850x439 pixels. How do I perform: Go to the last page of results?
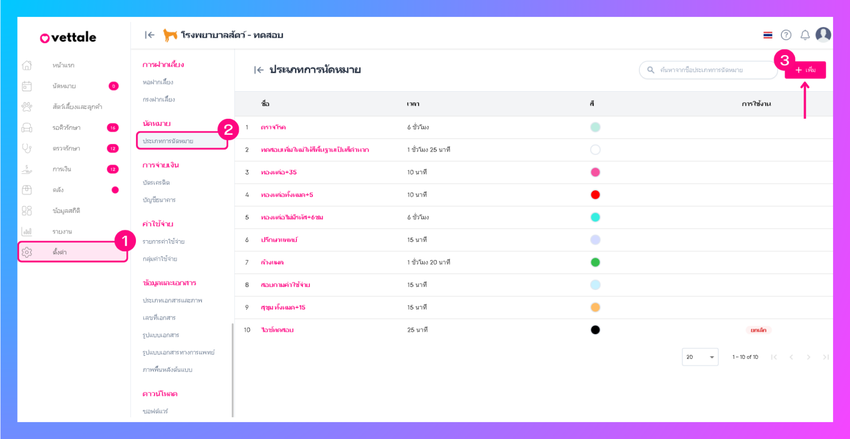click(825, 357)
